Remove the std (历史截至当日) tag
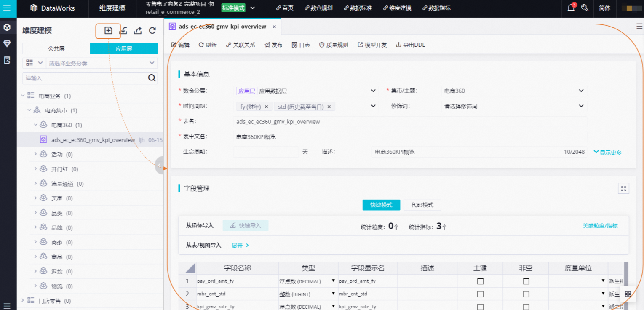 point(329,107)
